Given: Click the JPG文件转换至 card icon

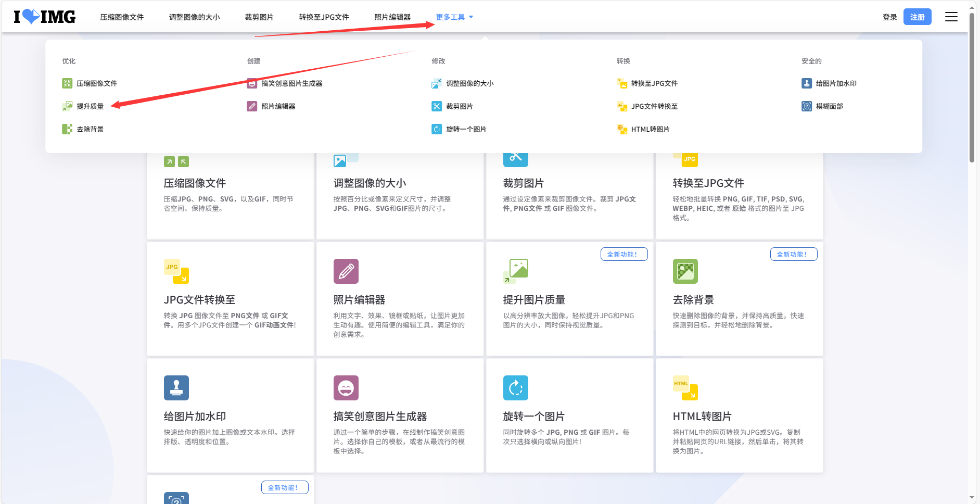Looking at the screenshot, I should click(x=176, y=271).
